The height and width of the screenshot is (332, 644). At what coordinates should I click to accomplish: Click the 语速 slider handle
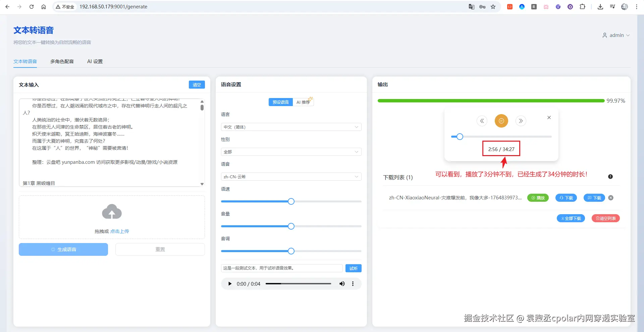click(x=291, y=201)
